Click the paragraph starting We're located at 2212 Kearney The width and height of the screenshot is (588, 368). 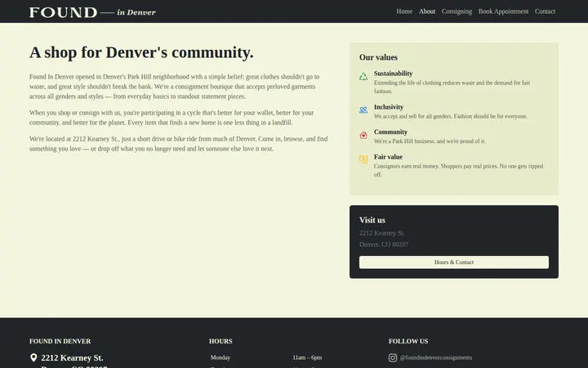pos(179,144)
